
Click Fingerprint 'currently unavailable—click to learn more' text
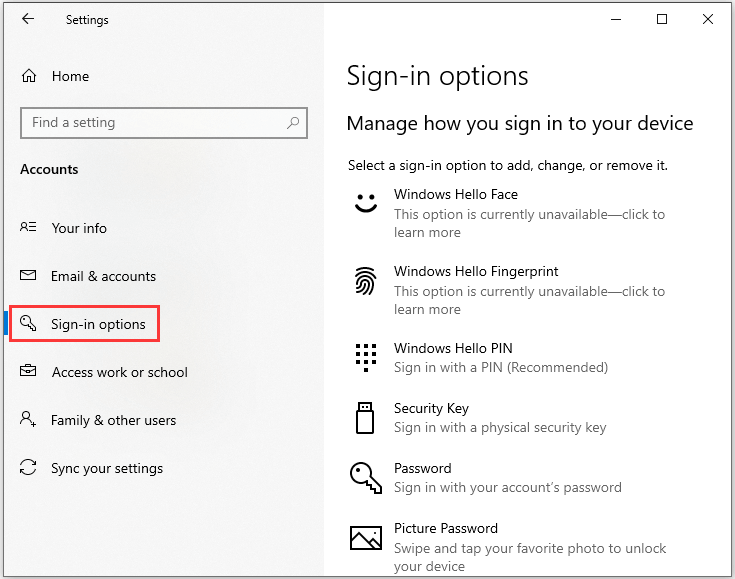[x=529, y=300]
